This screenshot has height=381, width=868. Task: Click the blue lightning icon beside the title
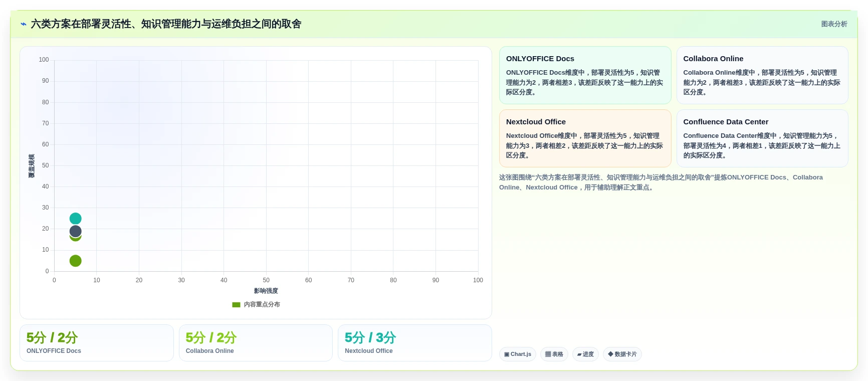pyautogui.click(x=23, y=24)
